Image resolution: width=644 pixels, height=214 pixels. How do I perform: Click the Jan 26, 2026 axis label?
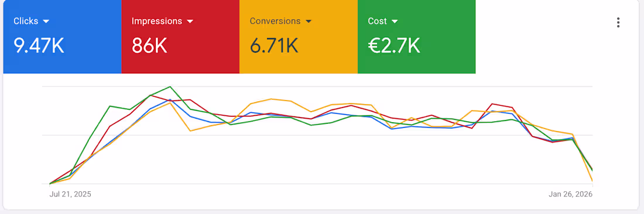tap(570, 194)
